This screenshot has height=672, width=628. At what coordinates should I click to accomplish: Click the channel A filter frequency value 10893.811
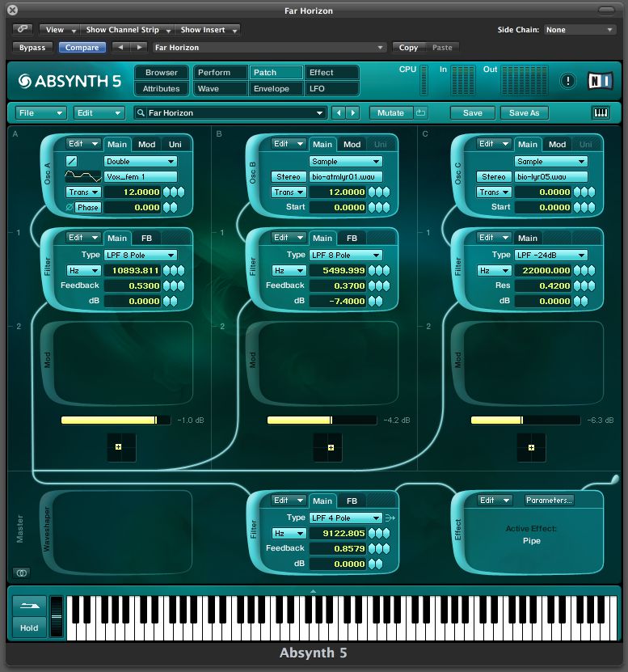pyautogui.click(x=133, y=270)
